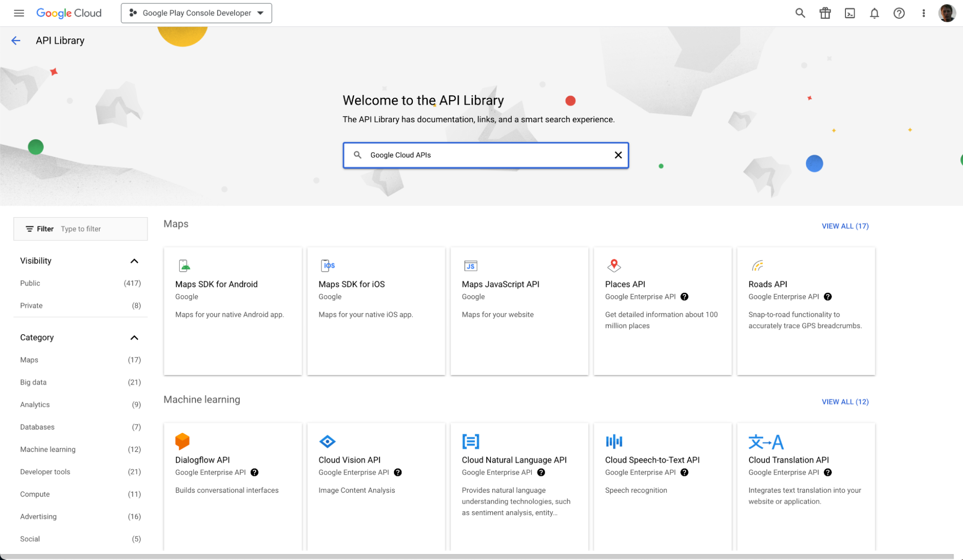
Task: Open the Maps SDK for Android title
Action: (216, 284)
